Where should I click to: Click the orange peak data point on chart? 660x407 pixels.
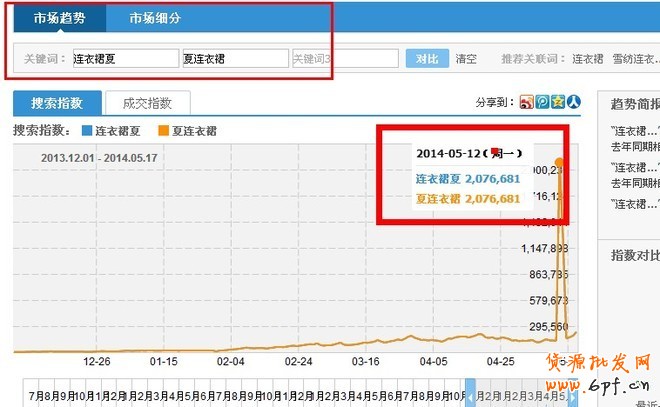(559, 162)
